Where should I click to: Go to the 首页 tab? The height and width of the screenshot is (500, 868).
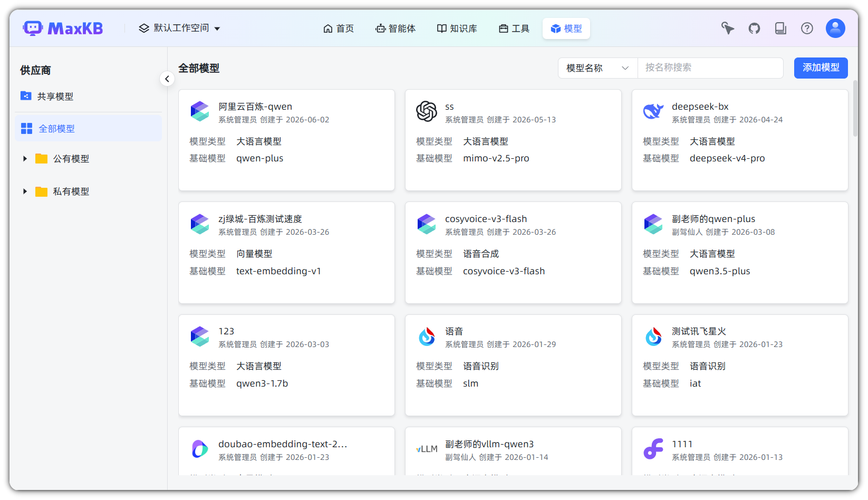tap(339, 28)
